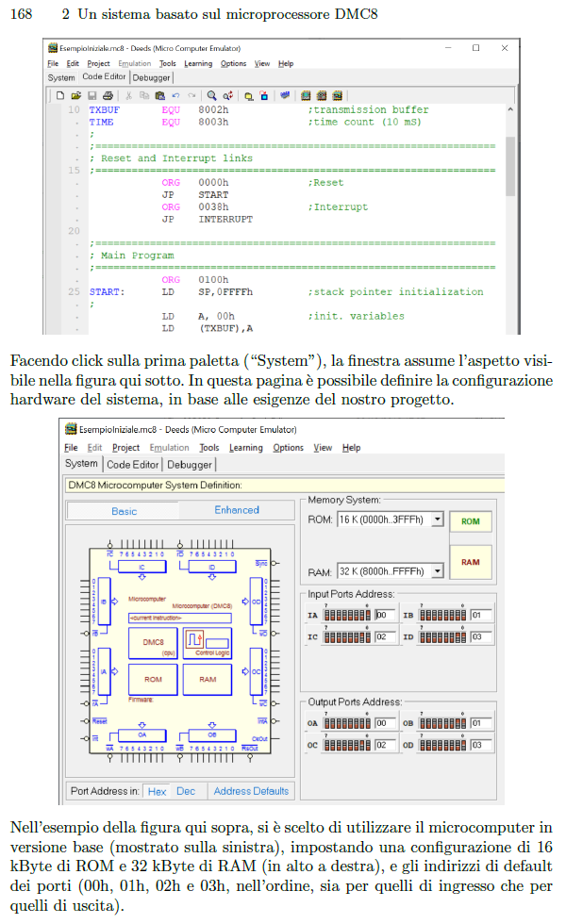Select the Enhanced microcomputer version
Image resolution: width=566 pixels, height=924 pixels.
point(237,510)
